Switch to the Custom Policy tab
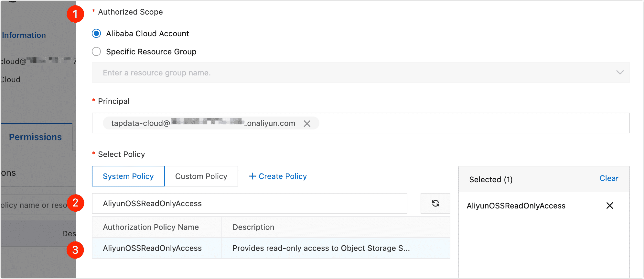 (x=201, y=176)
